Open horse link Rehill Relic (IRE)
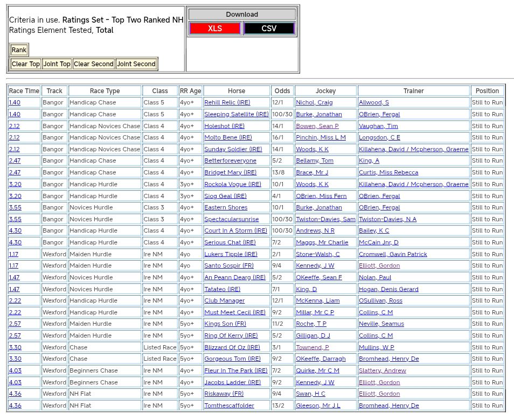The width and height of the screenshot is (514, 420). coord(227,102)
